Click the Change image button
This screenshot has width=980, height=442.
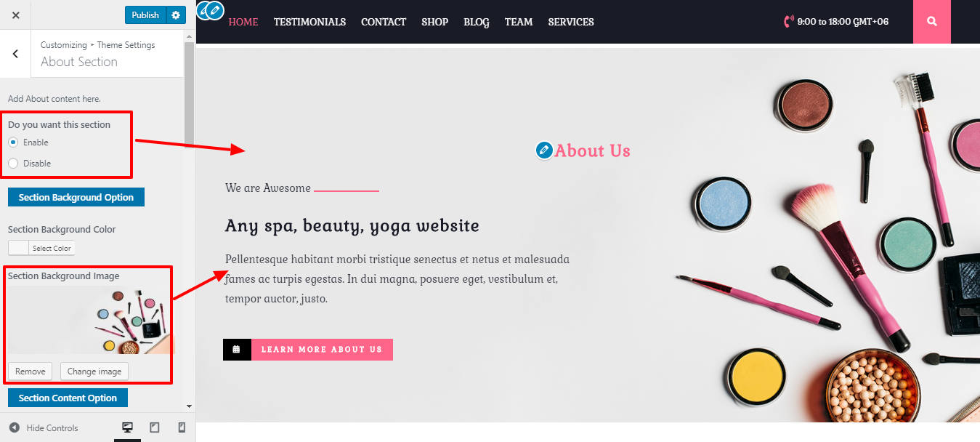coord(94,371)
